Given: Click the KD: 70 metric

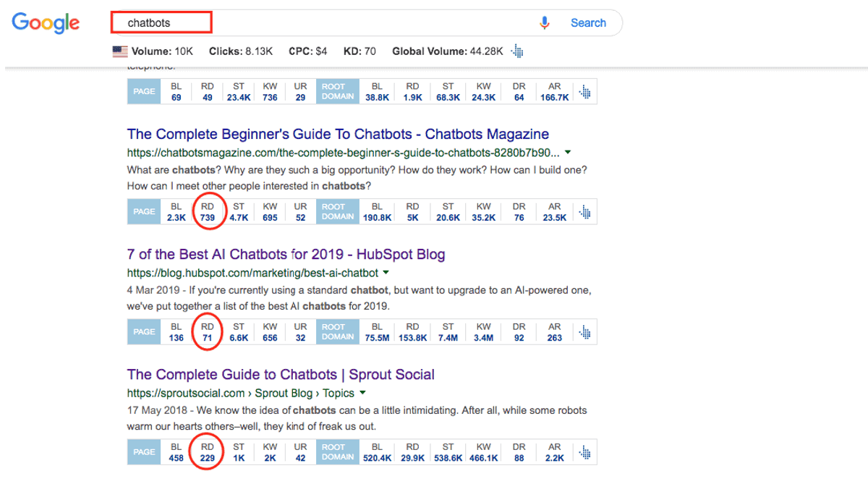Looking at the screenshot, I should point(359,51).
